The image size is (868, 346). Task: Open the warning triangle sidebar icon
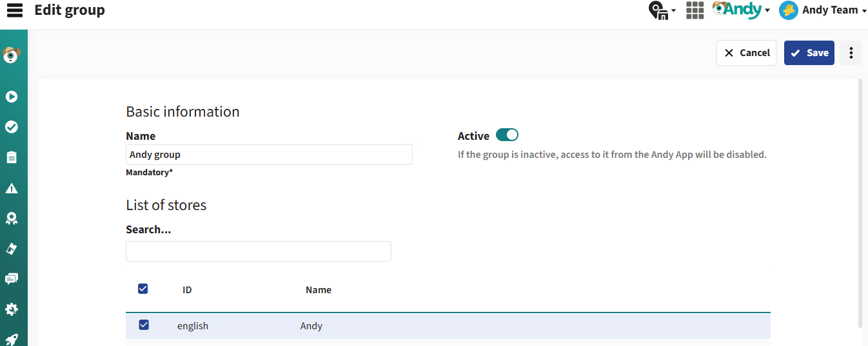[x=12, y=188]
